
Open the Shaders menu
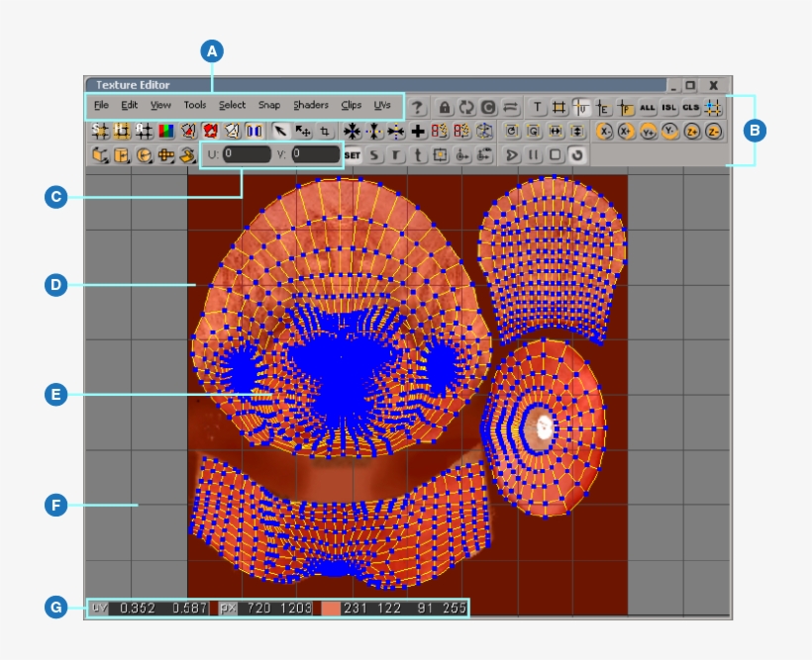(x=310, y=105)
